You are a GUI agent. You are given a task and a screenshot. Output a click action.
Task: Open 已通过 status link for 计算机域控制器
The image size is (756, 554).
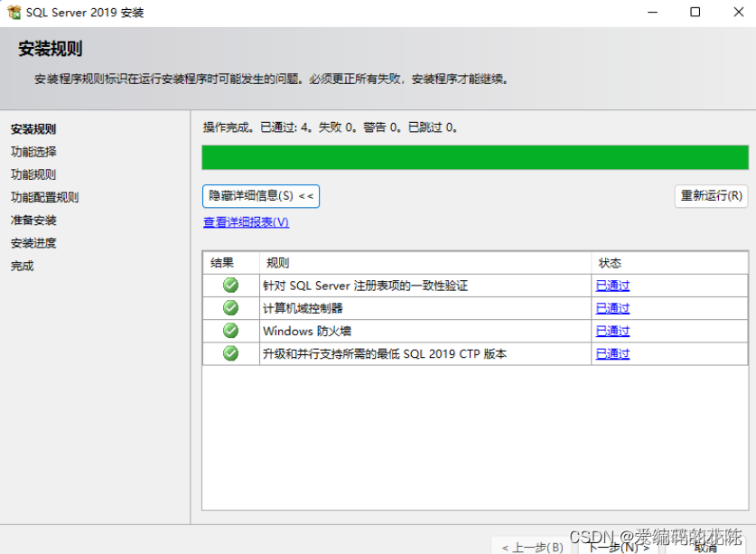[612, 308]
